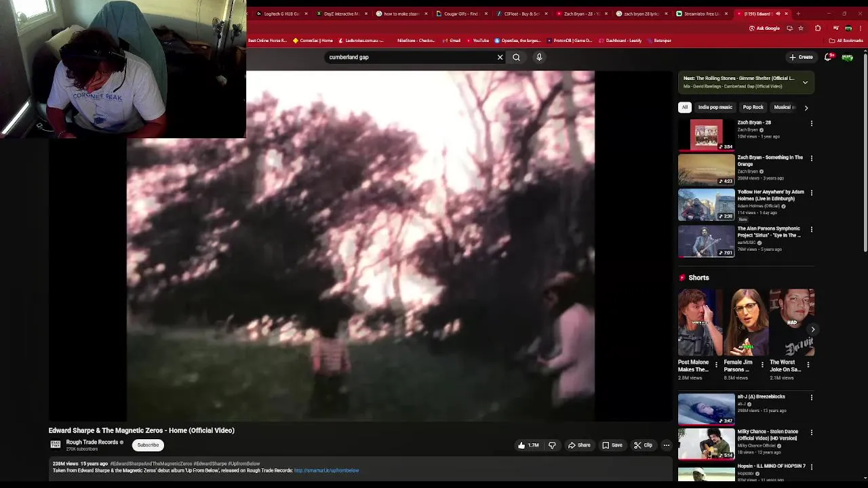Clear the search box with the X icon

click(500, 58)
